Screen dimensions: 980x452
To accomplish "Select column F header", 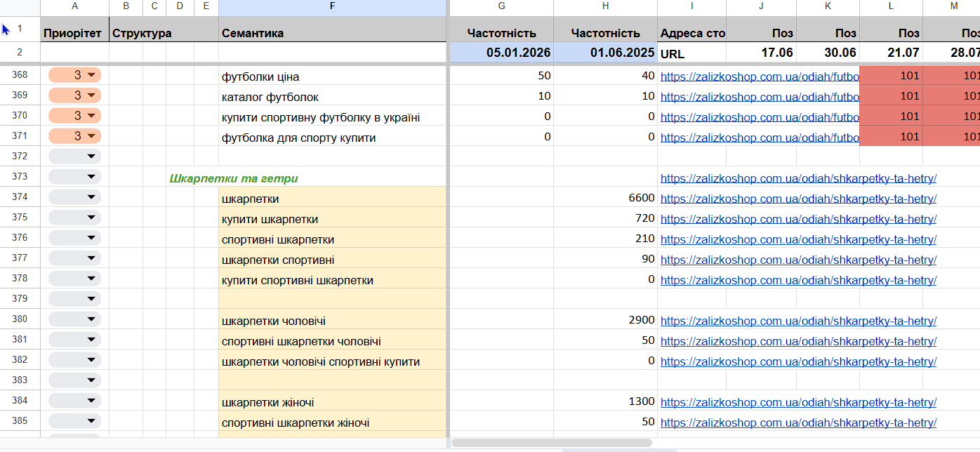I will click(332, 7).
